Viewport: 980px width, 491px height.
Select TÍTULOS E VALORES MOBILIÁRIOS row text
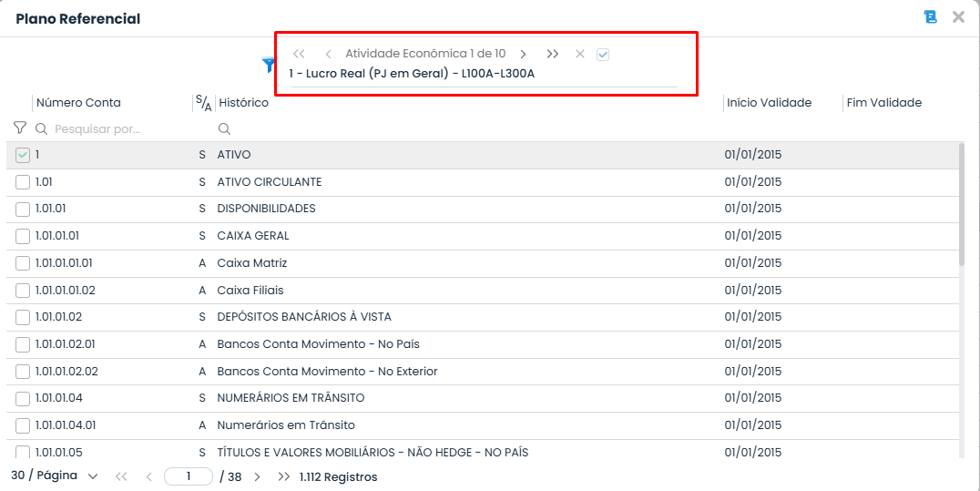tap(373, 452)
